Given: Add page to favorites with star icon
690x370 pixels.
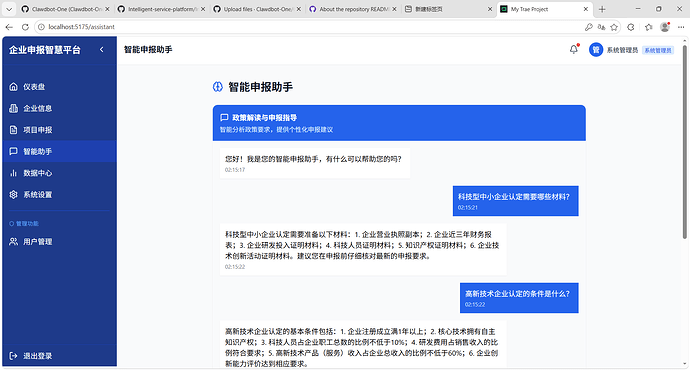Looking at the screenshot, I should [614, 27].
